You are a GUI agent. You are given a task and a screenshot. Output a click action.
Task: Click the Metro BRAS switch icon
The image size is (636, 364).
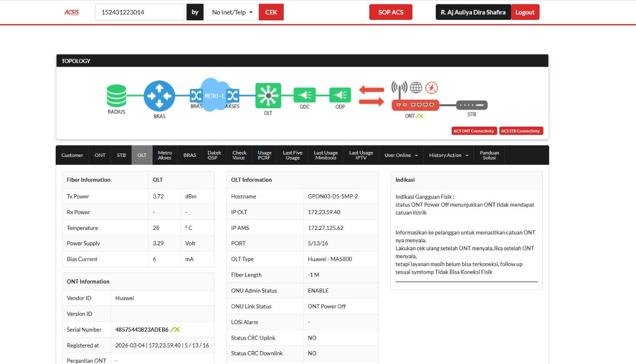coord(196,95)
